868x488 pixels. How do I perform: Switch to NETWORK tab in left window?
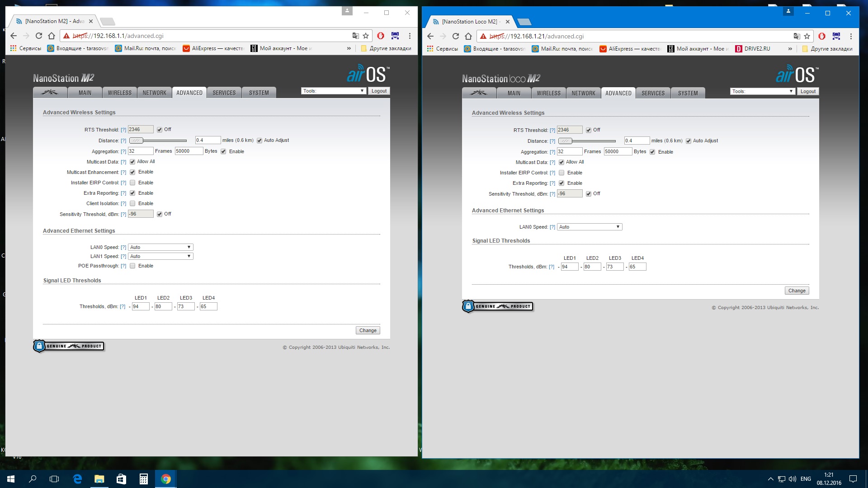tap(155, 93)
